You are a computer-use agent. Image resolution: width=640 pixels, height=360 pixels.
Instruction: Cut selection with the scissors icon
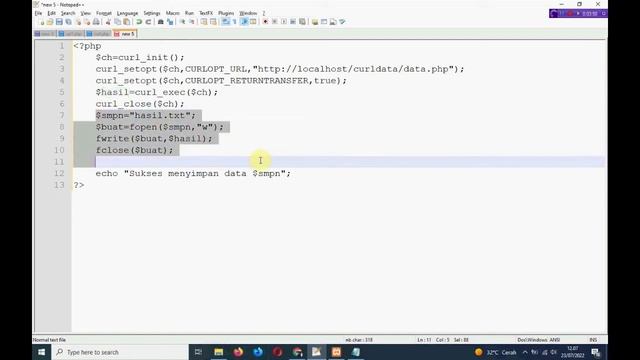tap(108, 22)
